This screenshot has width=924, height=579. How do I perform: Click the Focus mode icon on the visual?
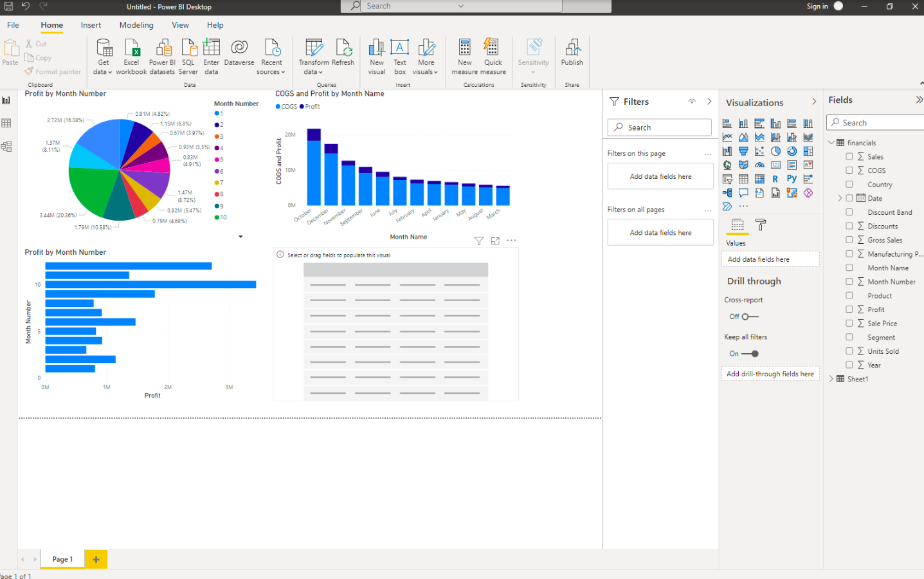coord(495,241)
